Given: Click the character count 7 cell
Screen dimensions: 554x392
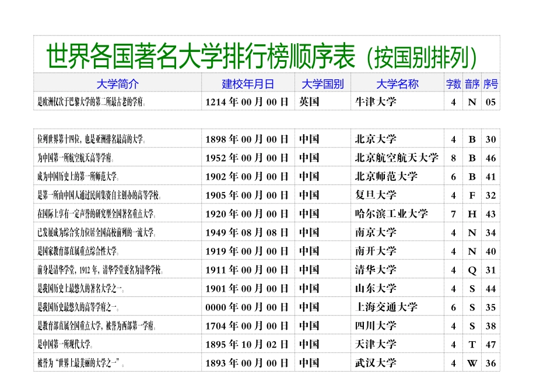Looking at the screenshot, I should point(453,214).
